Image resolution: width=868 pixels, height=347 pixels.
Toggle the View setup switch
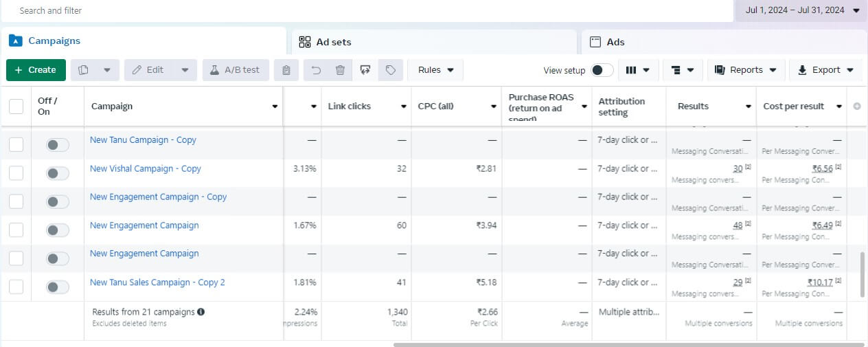click(602, 70)
